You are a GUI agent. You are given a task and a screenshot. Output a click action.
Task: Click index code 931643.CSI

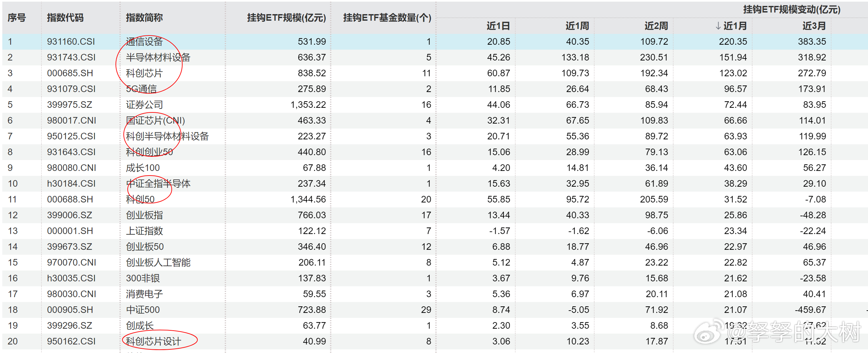click(x=71, y=152)
